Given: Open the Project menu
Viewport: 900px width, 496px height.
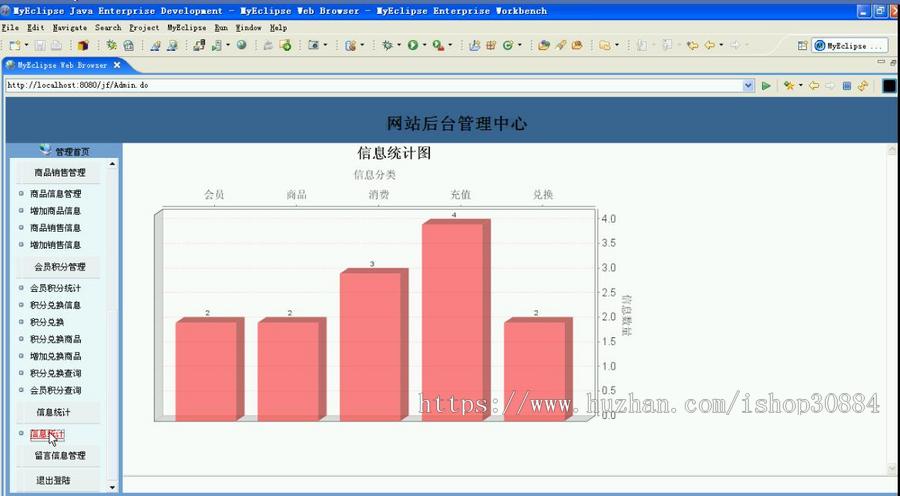Looking at the screenshot, I should 145,27.
